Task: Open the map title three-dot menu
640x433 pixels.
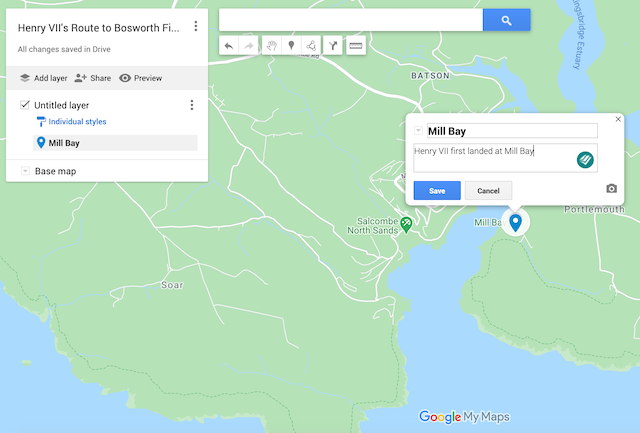Action: pyautogui.click(x=196, y=27)
